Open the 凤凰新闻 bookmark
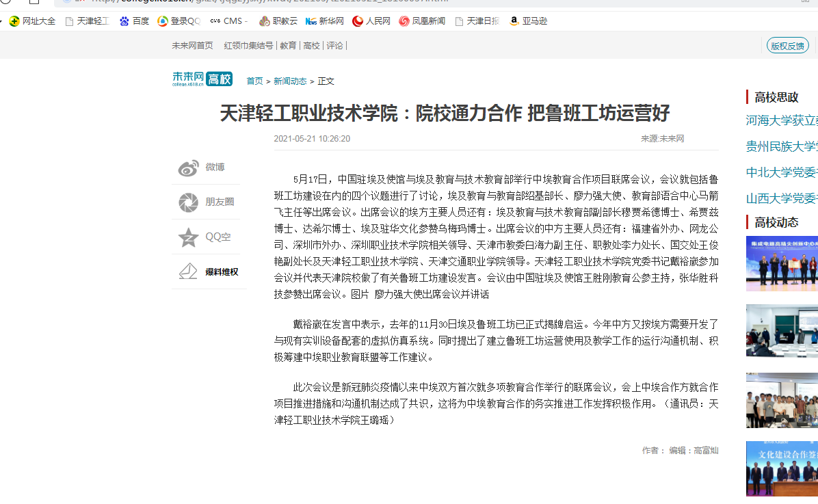818x504 pixels. coord(421,21)
